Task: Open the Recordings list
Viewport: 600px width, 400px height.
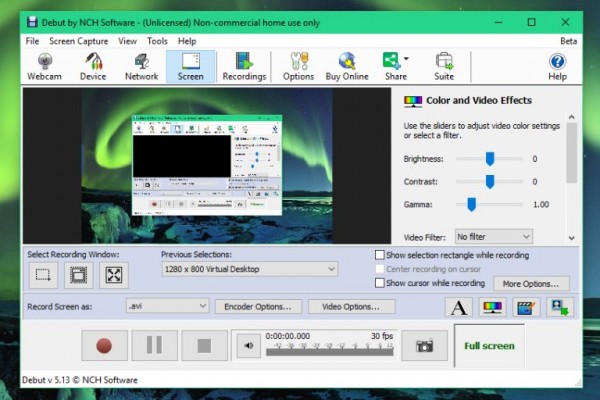Action: (x=243, y=66)
